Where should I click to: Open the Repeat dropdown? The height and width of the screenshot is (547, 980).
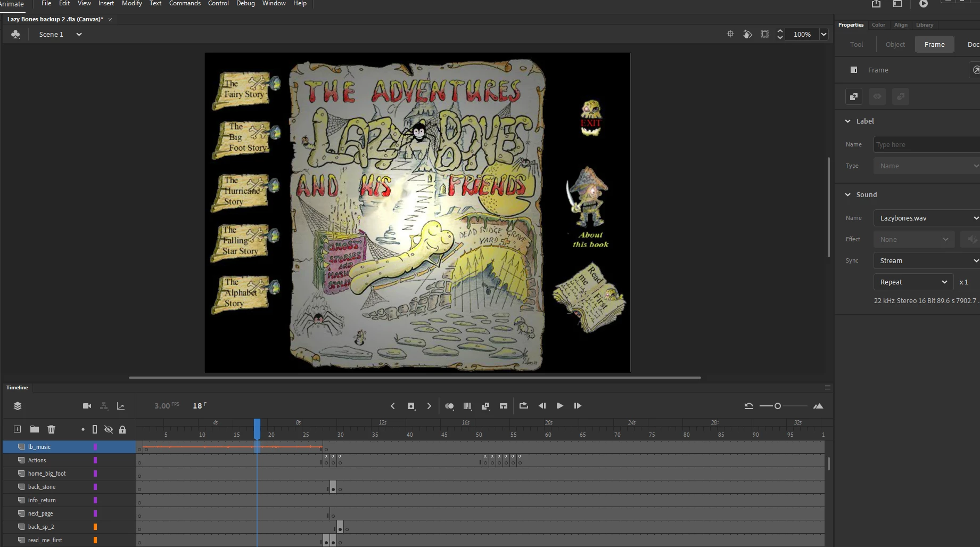[x=913, y=282]
